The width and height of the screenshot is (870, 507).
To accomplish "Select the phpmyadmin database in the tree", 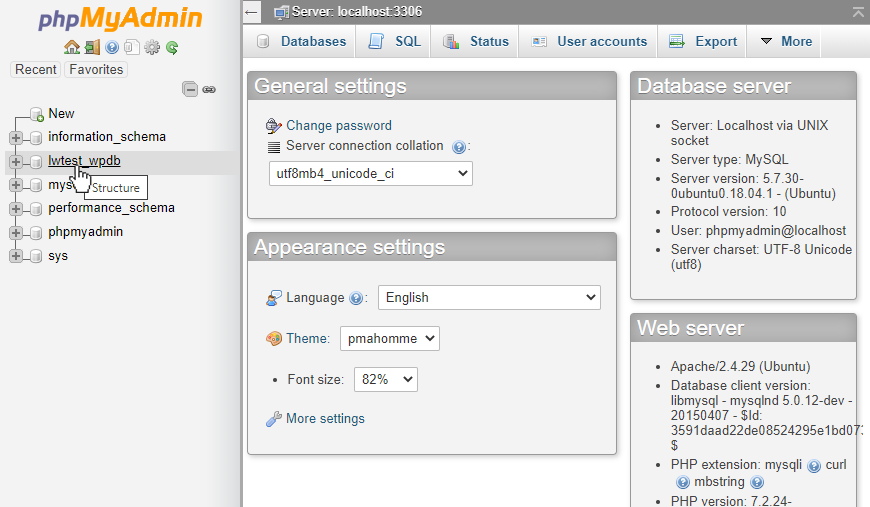I will point(85,232).
